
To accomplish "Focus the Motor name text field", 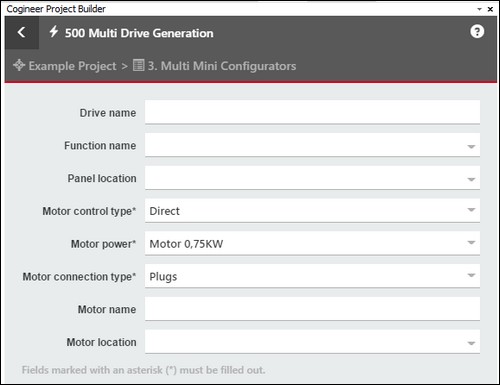I will tap(312, 309).
